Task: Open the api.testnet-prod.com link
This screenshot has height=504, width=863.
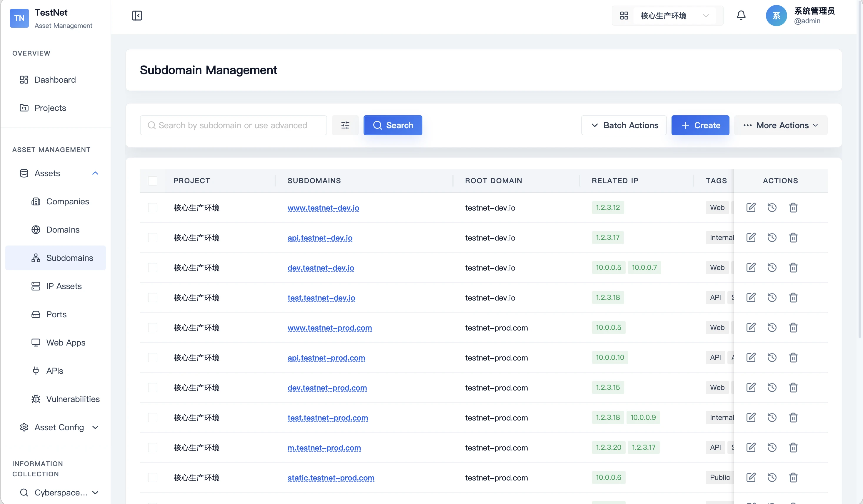Action: [x=326, y=358]
